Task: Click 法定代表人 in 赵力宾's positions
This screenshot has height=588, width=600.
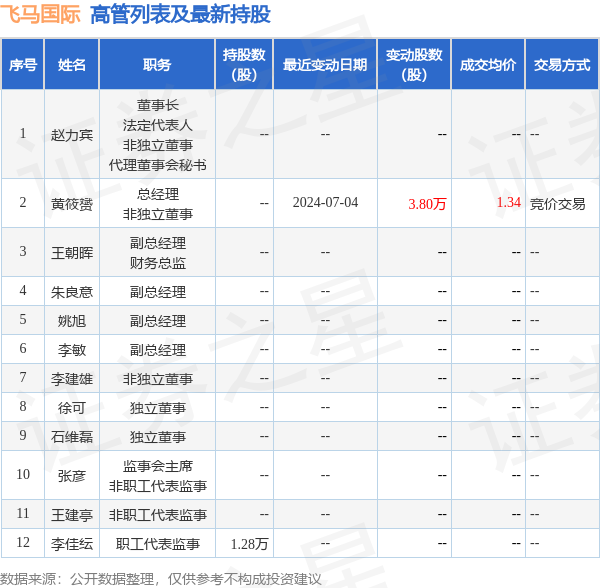Action: tap(158, 125)
